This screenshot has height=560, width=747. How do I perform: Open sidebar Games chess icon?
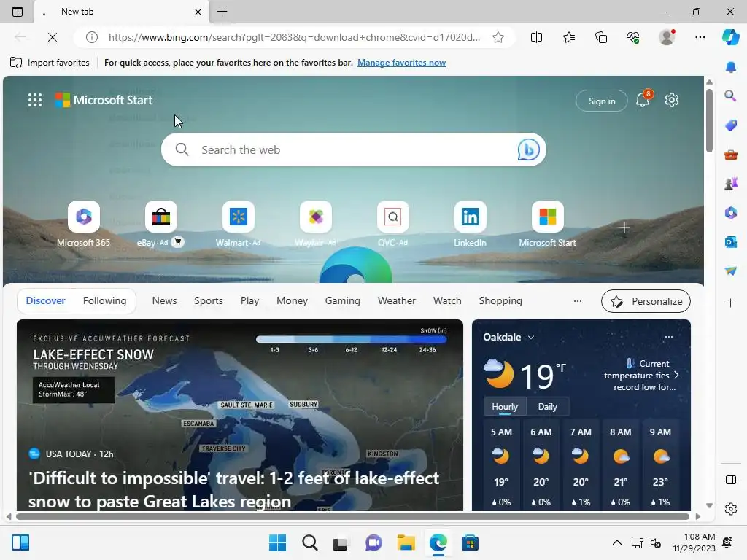click(731, 183)
